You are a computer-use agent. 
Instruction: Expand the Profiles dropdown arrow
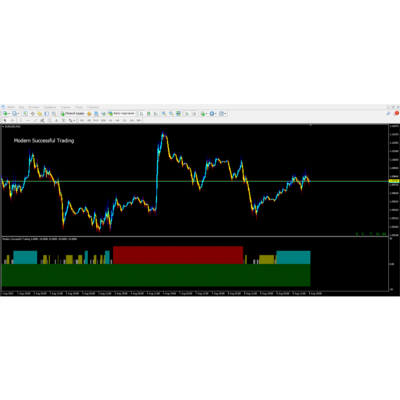[x=18, y=114]
